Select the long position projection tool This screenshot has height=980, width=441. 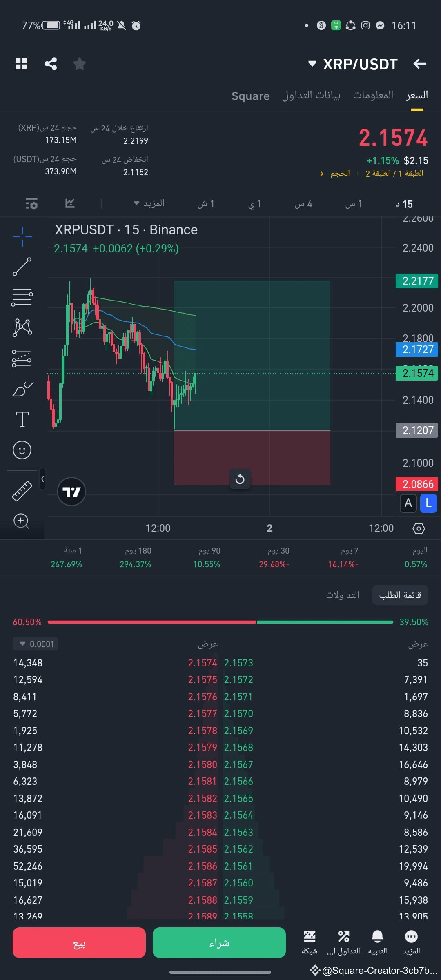click(22, 359)
